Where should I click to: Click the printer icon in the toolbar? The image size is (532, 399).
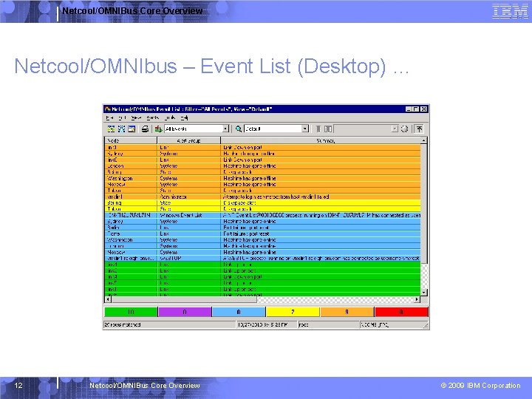tap(145, 129)
